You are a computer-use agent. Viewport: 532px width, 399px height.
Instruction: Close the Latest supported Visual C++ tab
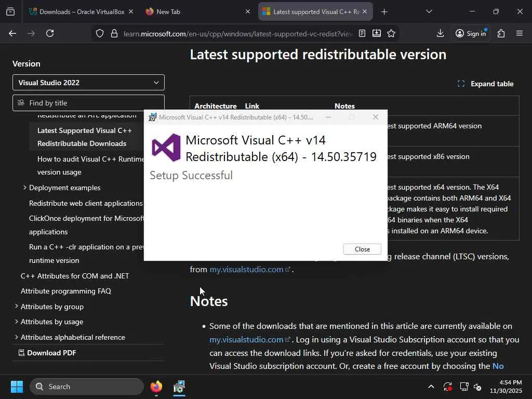365,11
